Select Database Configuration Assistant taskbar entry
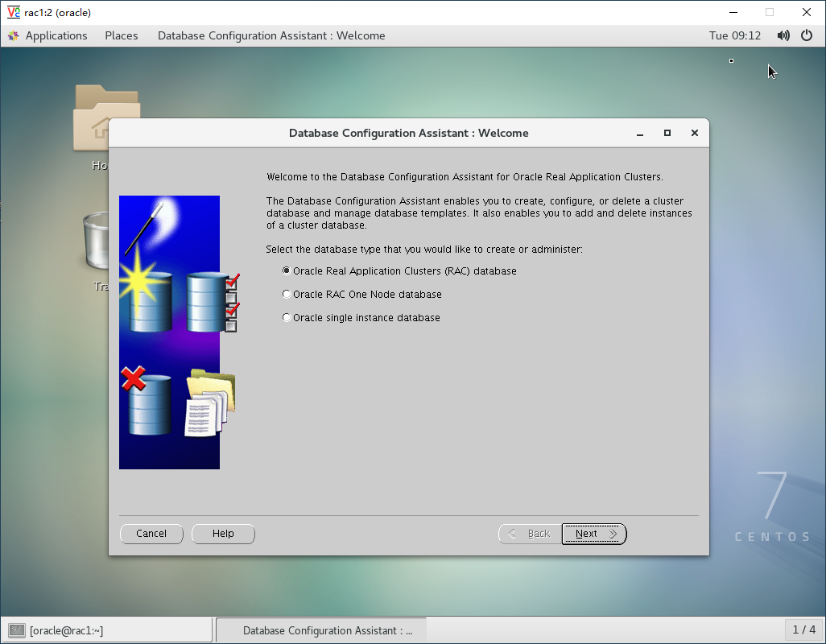The height and width of the screenshot is (644, 826). pos(321,630)
